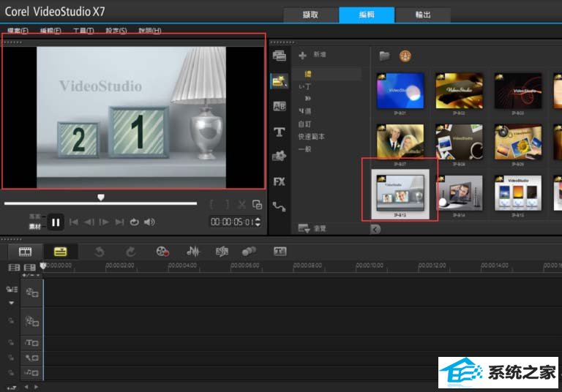Toggle the preview volume speaker
562x392 pixels.
click(149, 222)
